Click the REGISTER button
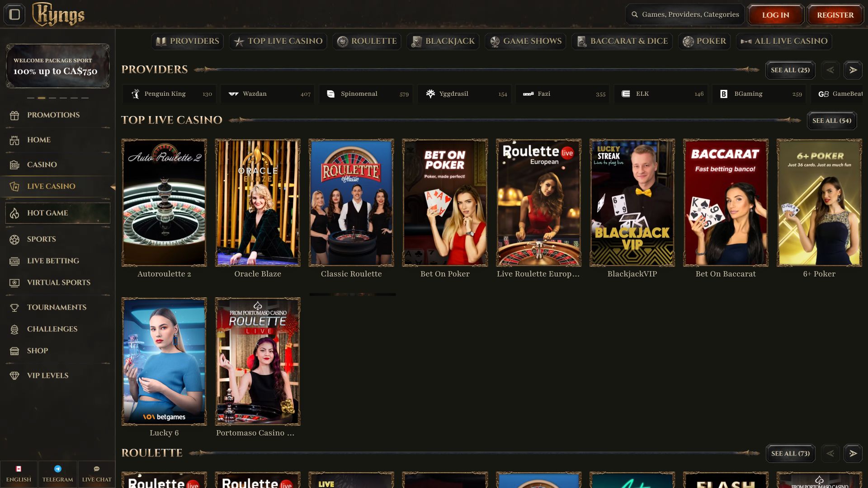 (x=835, y=15)
